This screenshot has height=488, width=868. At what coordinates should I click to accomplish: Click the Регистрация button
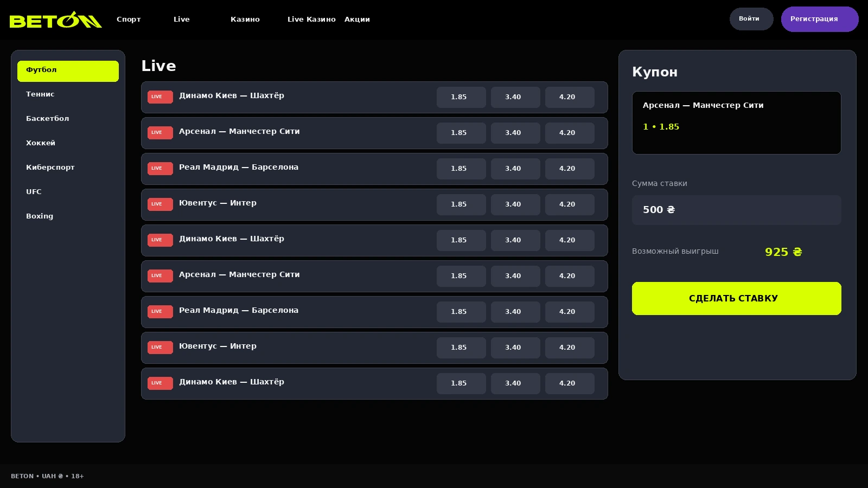820,19
